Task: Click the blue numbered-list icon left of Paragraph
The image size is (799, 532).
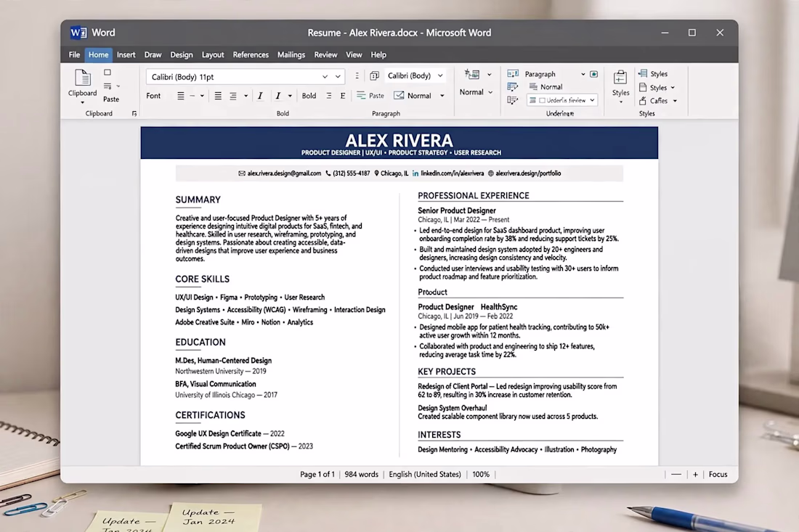Action: point(513,74)
